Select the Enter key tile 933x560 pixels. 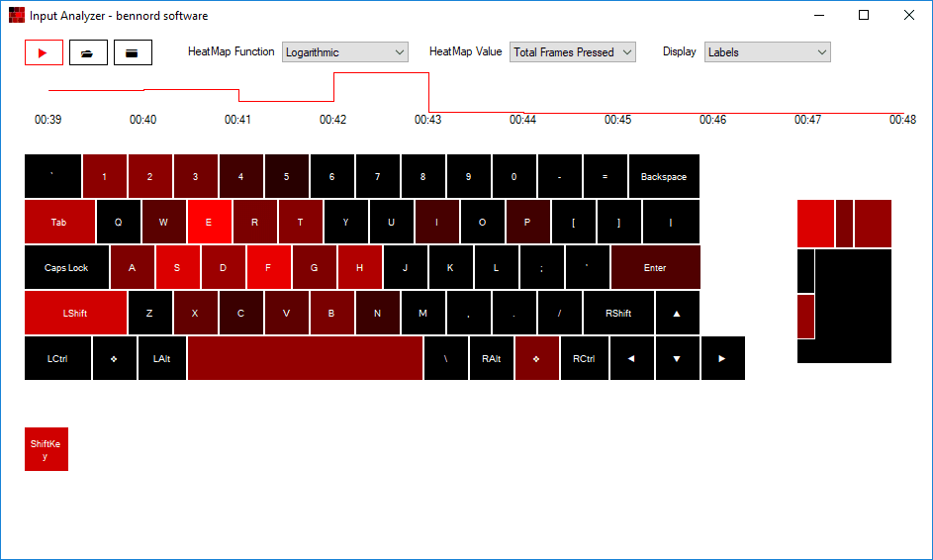pos(655,268)
